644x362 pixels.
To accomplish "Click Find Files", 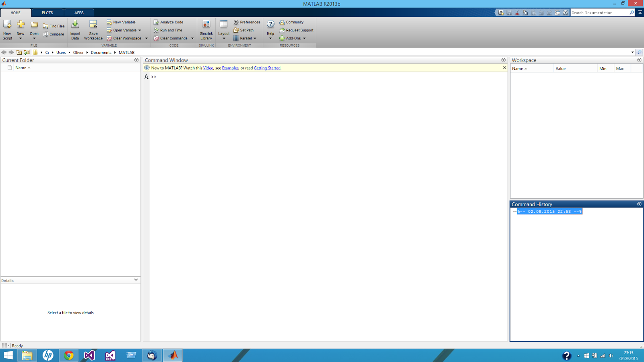I will pos(54,26).
